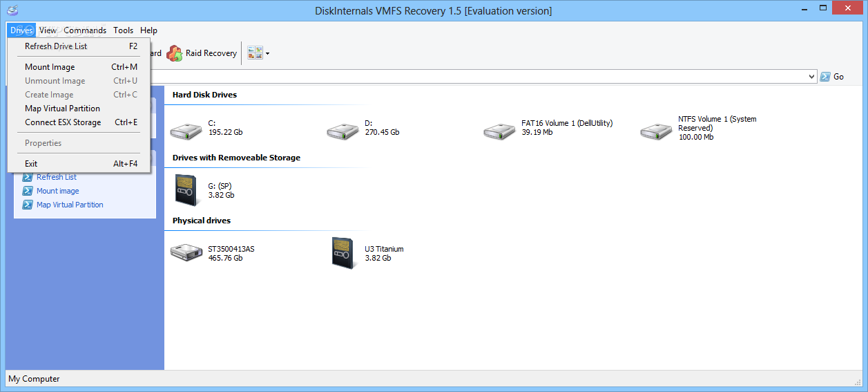Click the Mount image arrow icon
The image size is (868, 392).
[x=28, y=191]
